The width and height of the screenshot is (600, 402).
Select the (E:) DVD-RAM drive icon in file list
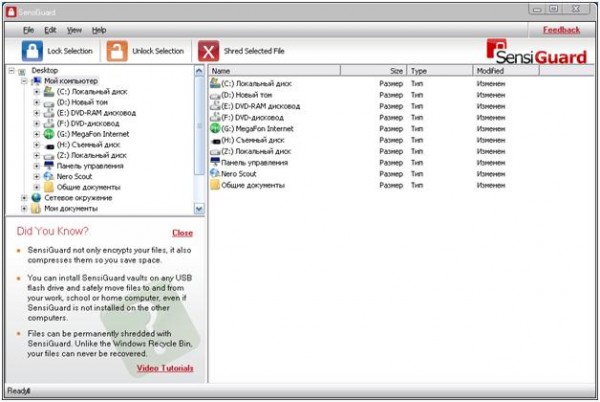215,106
